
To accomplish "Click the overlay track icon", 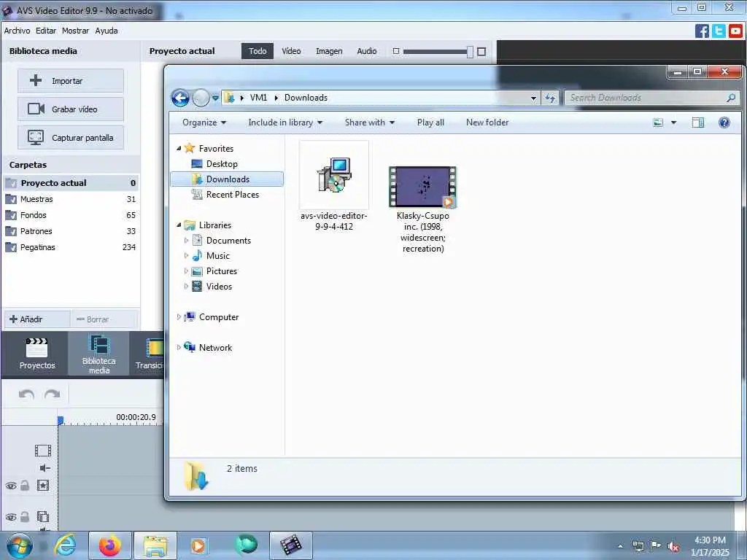I will tap(43, 517).
